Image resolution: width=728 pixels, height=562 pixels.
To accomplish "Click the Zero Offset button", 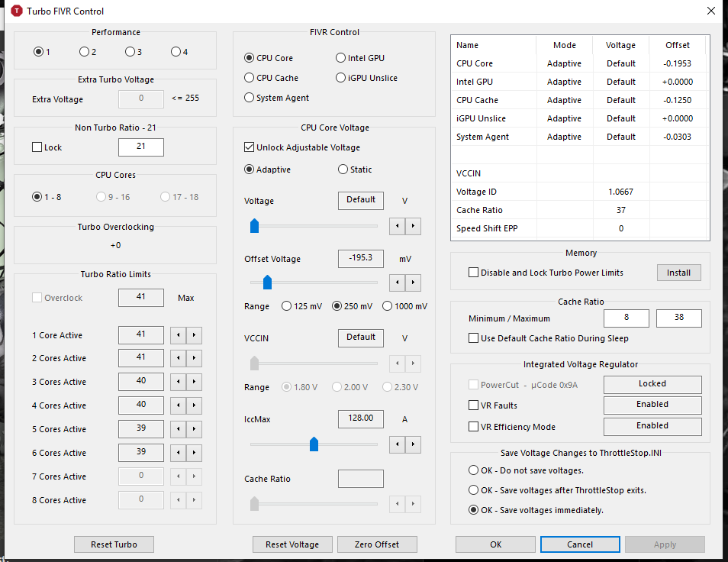I will (x=377, y=544).
